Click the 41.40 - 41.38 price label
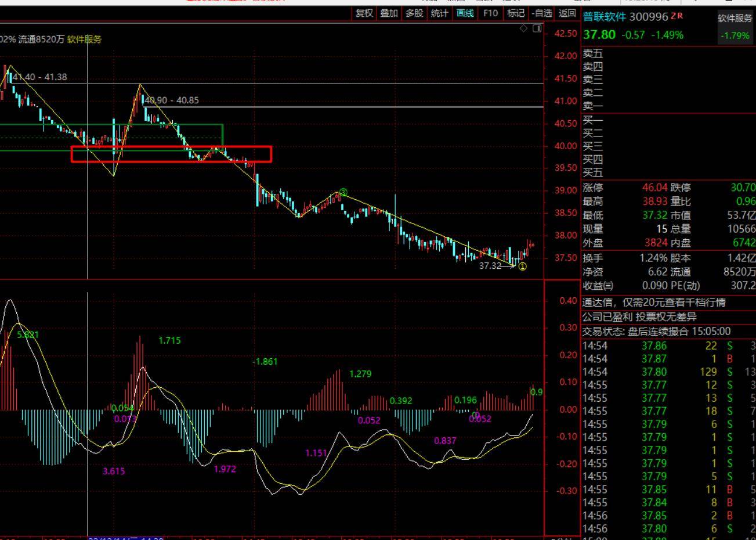The height and width of the screenshot is (540, 756). pyautogui.click(x=39, y=77)
